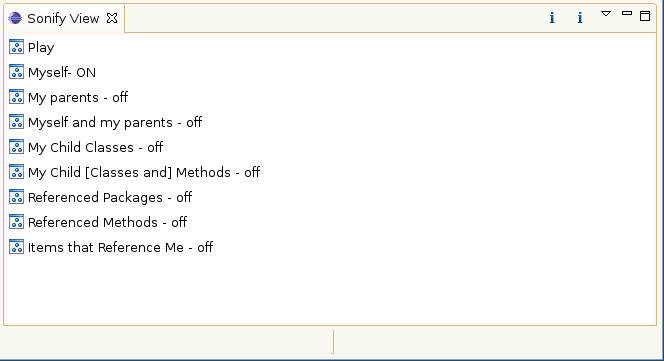Select the Sonify View tab
Viewport: 664px width, 361px height.
tap(63, 18)
